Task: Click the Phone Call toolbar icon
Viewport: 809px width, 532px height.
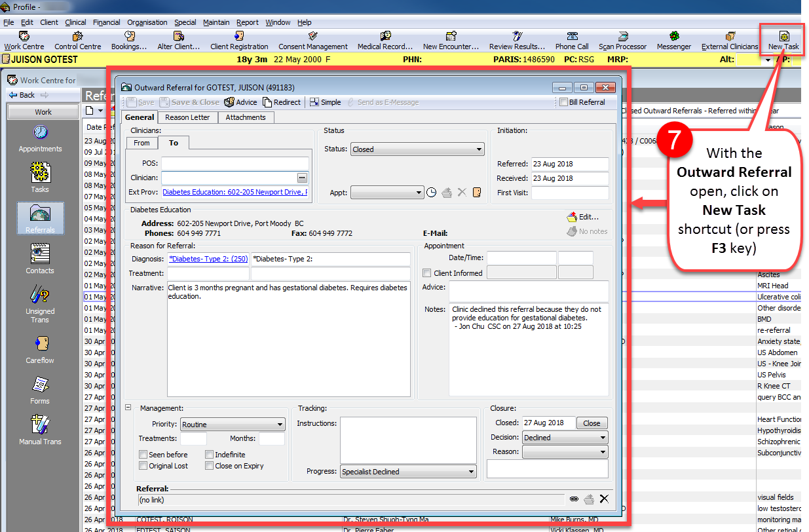Action: click(x=572, y=38)
